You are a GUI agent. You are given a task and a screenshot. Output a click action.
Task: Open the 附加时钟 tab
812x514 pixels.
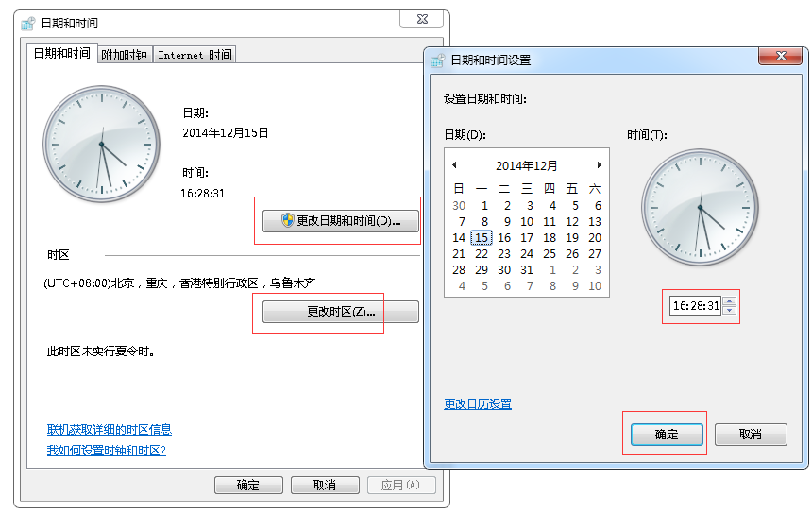(x=125, y=55)
